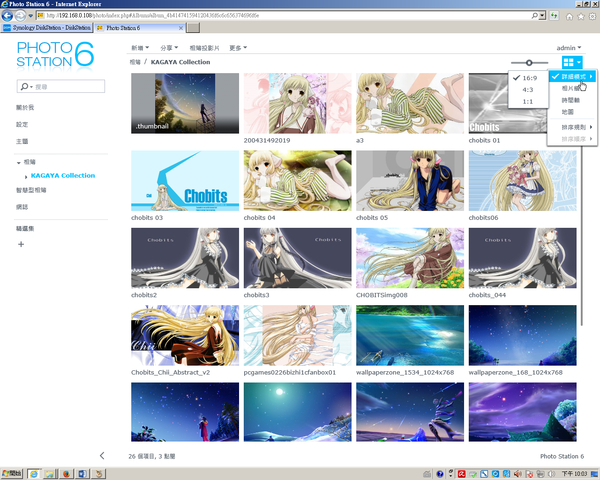Image resolution: width=600 pixels, height=480 pixels.
Task: Open 主題 in the sidebar
Action: (22, 141)
